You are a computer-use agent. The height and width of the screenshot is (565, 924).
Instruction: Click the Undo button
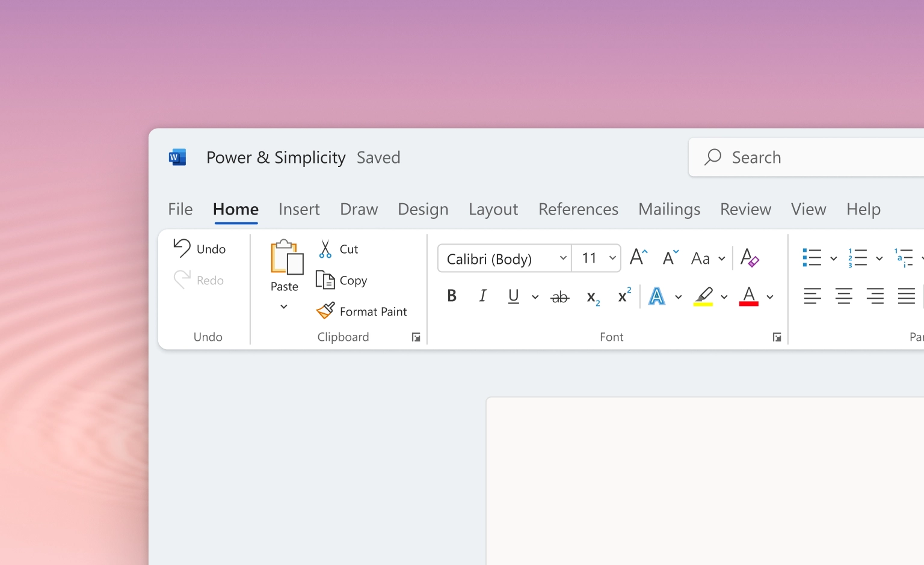pos(200,249)
